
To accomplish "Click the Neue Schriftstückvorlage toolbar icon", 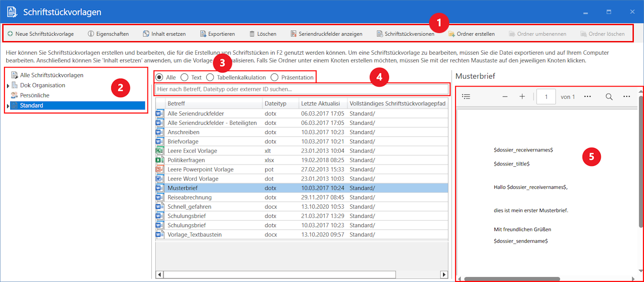I will (10, 34).
